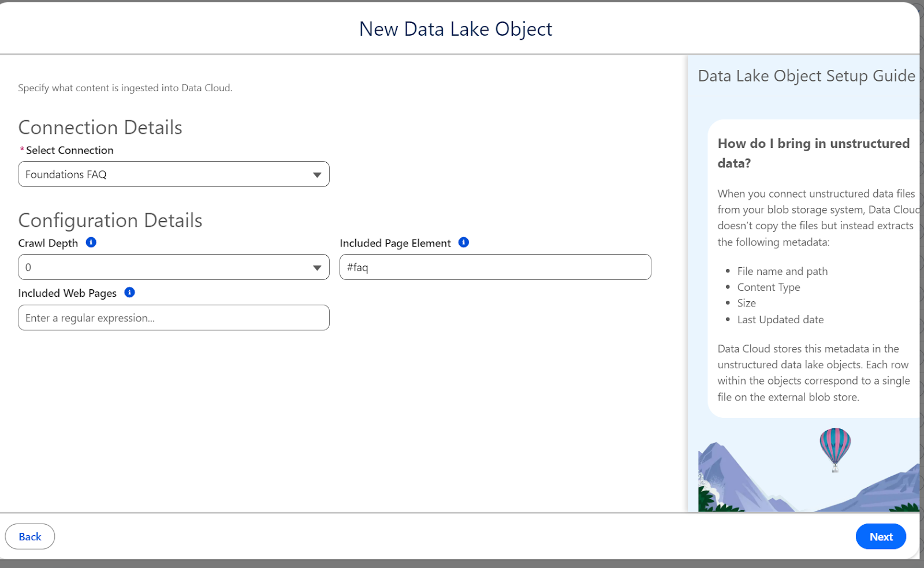
Task: Click the Select Connection field label
Action: [x=69, y=151]
